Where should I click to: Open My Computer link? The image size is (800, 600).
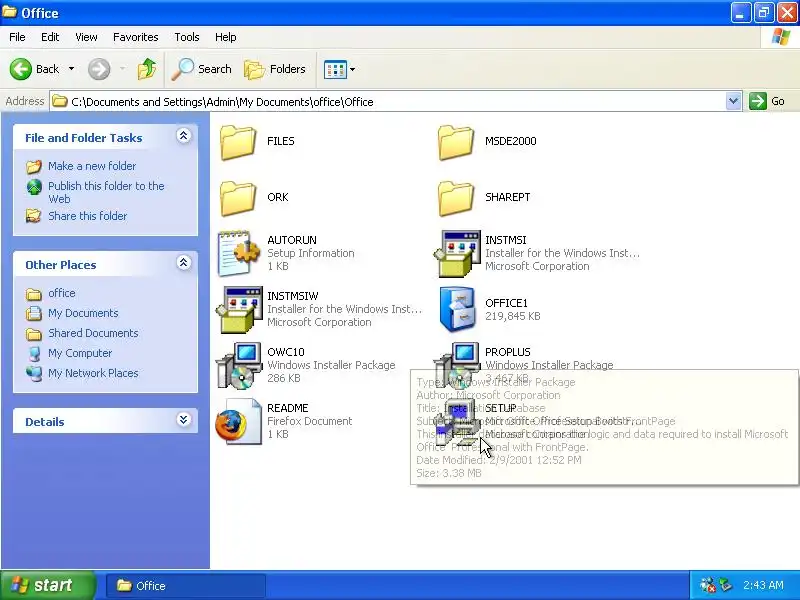tap(80, 353)
